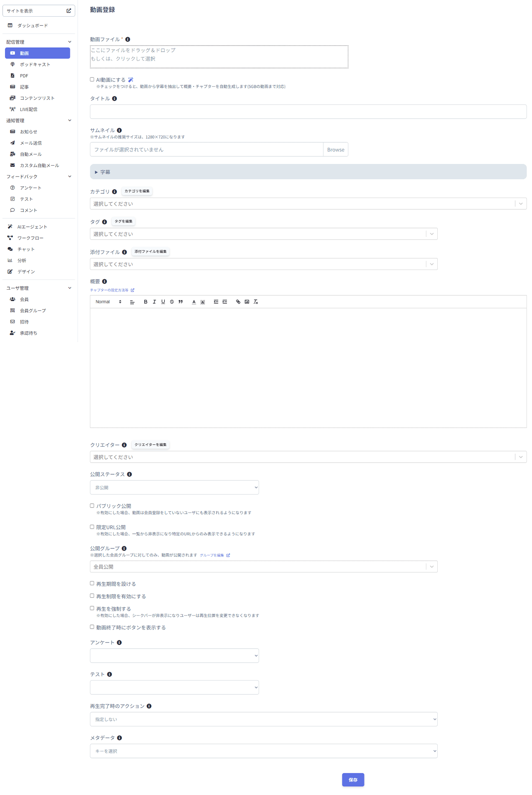Click the blockquote icon in the editor toolbar
The width and height of the screenshot is (532, 795).
click(180, 302)
